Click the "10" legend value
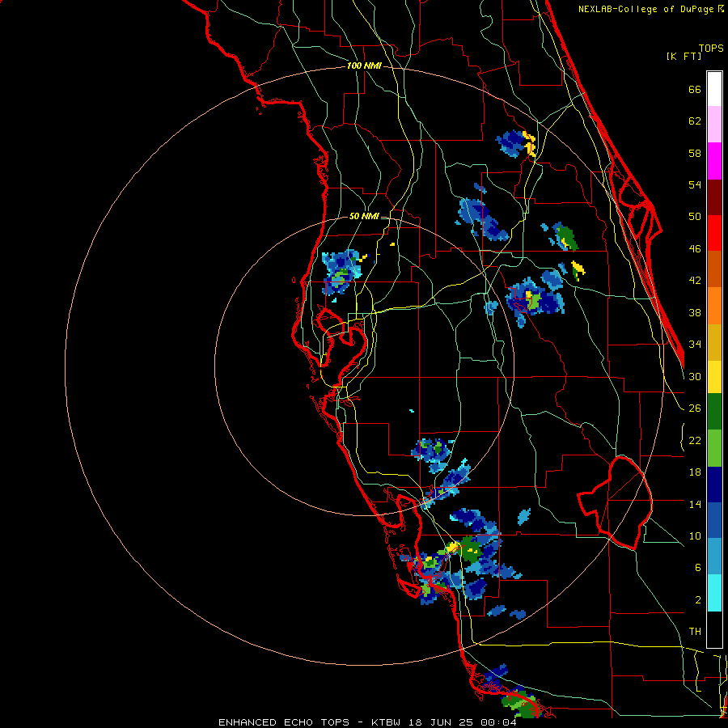728x728 pixels. click(x=695, y=536)
